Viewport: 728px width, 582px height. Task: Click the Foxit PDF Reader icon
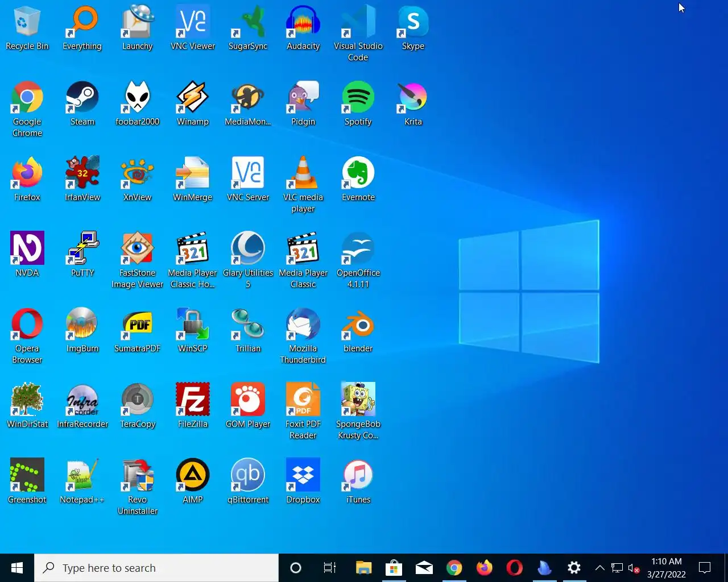click(x=303, y=411)
